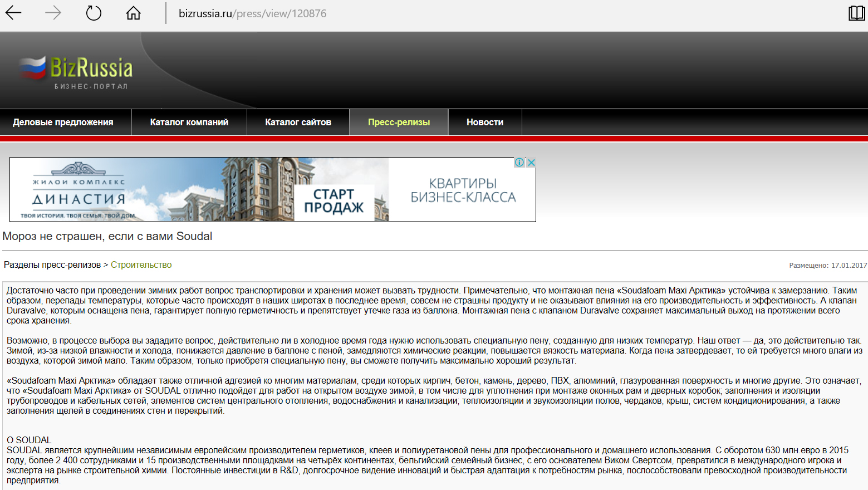Screen dimensions: 868x490
Task: Open the ad info icon
Action: [519, 163]
